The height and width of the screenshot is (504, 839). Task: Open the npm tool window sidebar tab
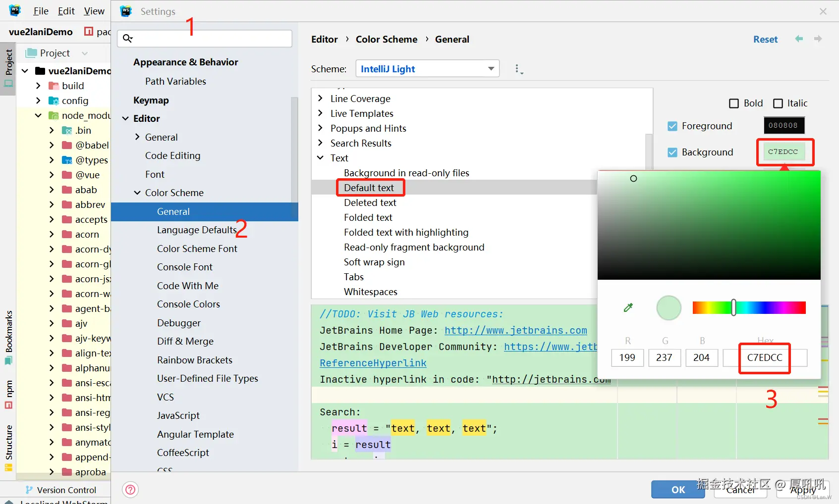(x=8, y=395)
